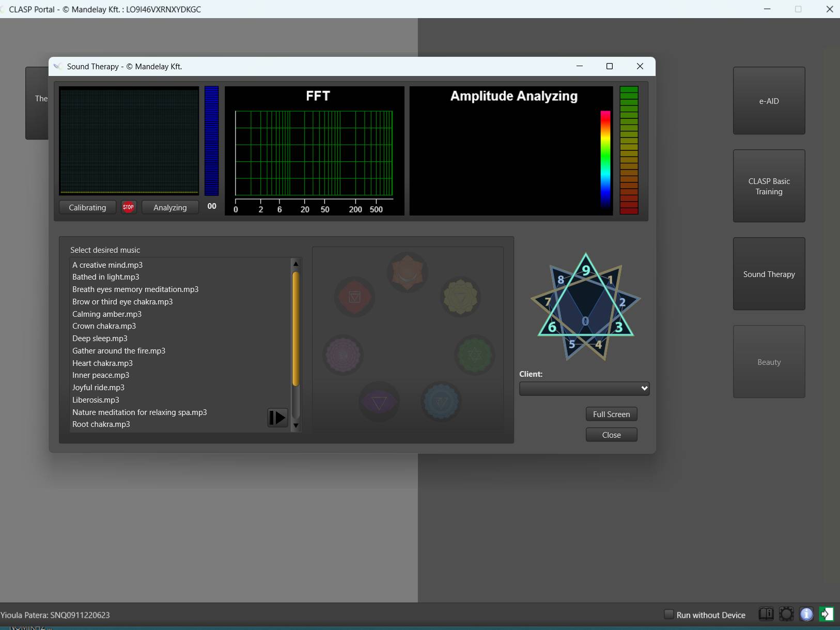Select the orange sacral chakra icon
Image resolution: width=840 pixels, height=630 pixels.
coord(407,272)
